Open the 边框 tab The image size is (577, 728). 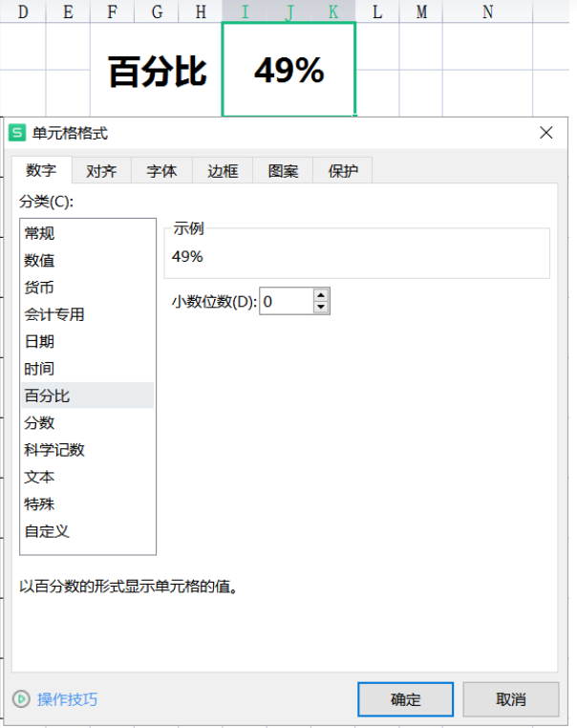[223, 171]
